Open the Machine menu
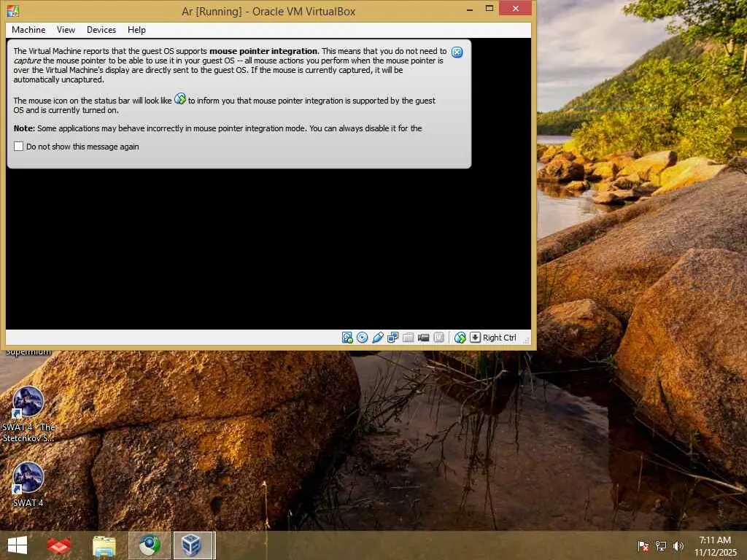 [x=28, y=29]
